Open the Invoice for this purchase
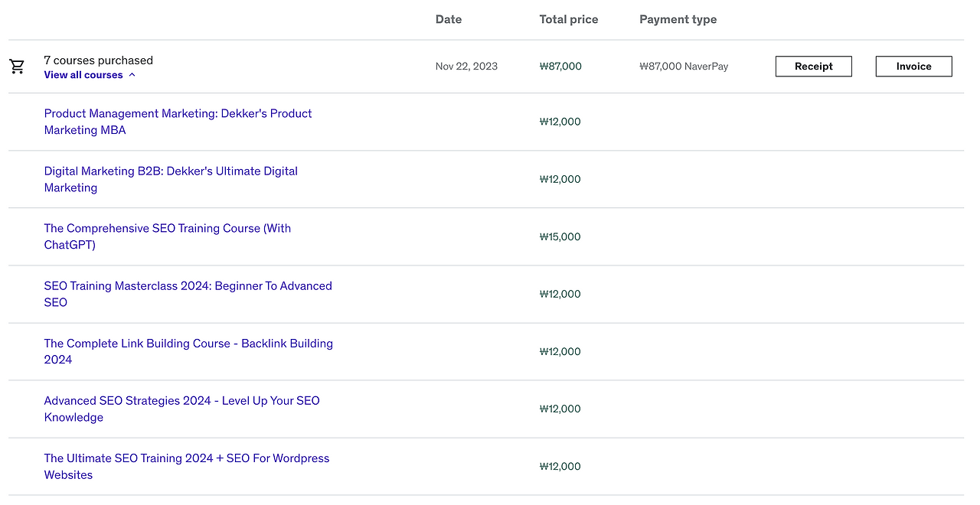 pos(913,67)
